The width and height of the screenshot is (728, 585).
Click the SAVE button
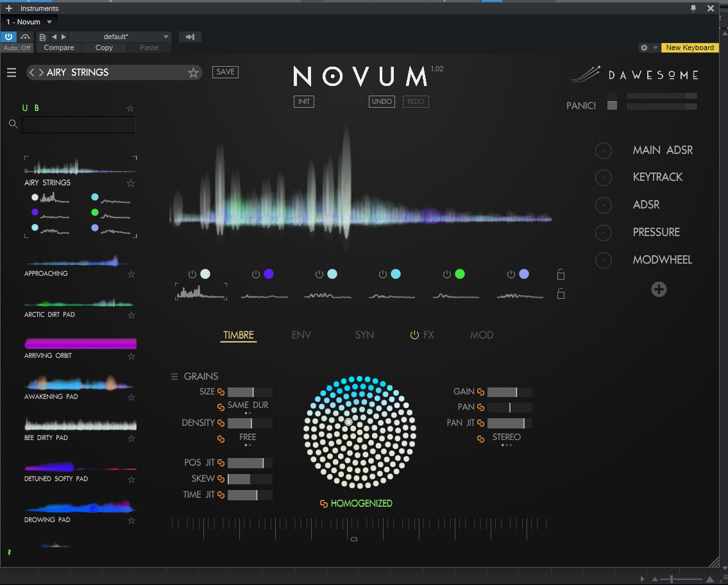[225, 72]
